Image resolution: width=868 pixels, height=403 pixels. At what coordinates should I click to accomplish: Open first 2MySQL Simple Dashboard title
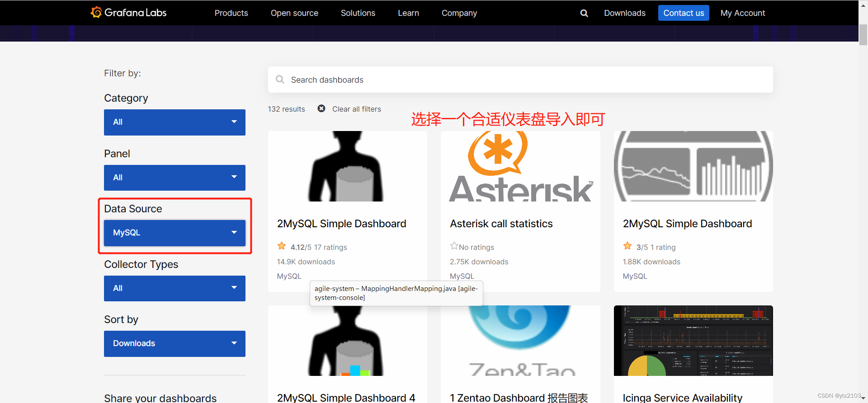point(341,224)
